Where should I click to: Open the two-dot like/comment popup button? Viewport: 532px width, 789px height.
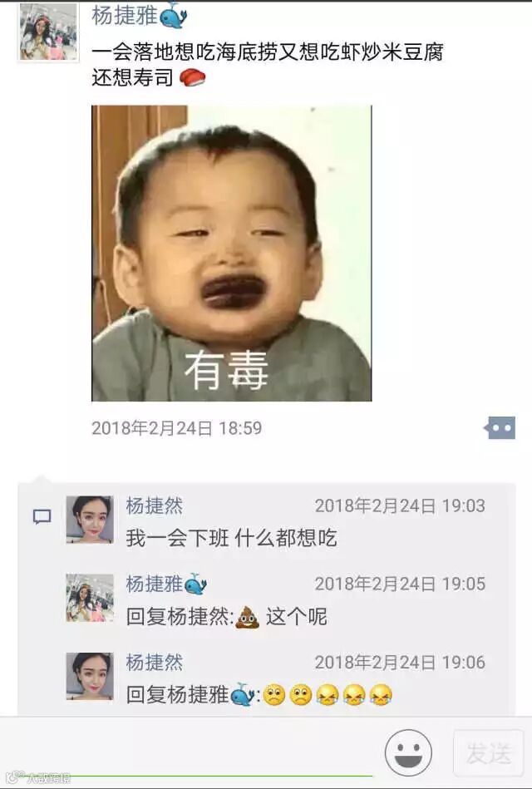500,427
